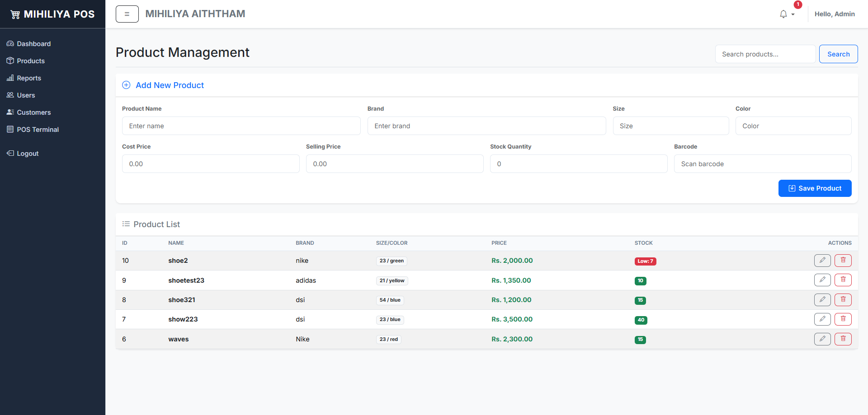The width and height of the screenshot is (868, 415).
Task: Click the Save Product button
Action: tap(815, 188)
